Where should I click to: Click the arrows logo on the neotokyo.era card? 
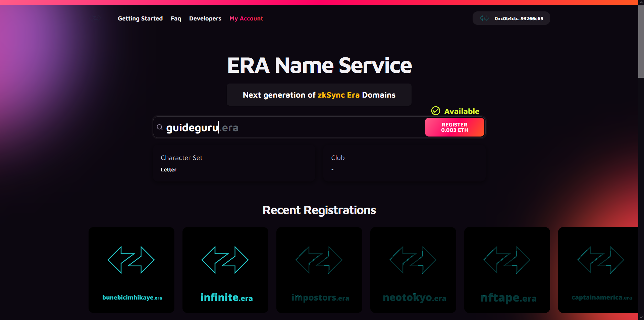413,260
